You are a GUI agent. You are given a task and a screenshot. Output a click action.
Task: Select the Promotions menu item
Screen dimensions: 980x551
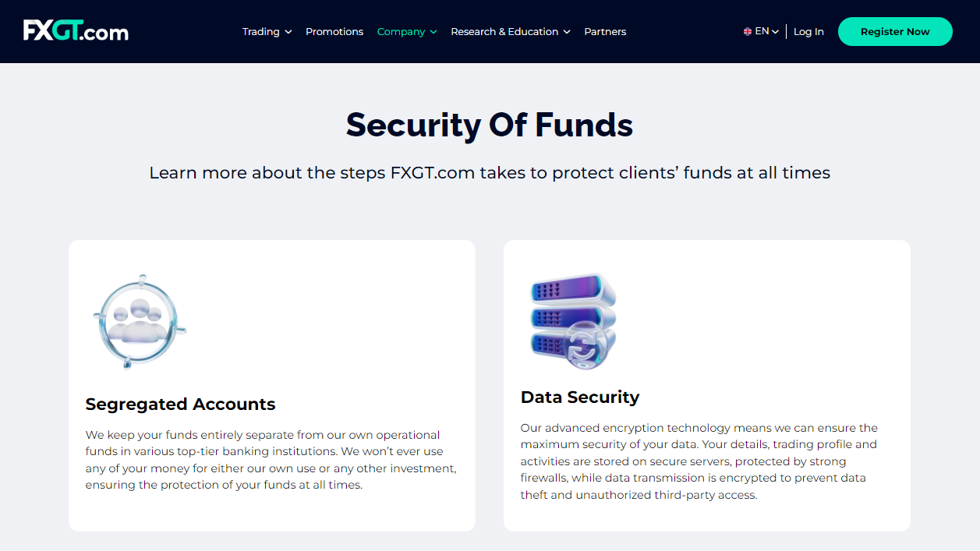(334, 31)
